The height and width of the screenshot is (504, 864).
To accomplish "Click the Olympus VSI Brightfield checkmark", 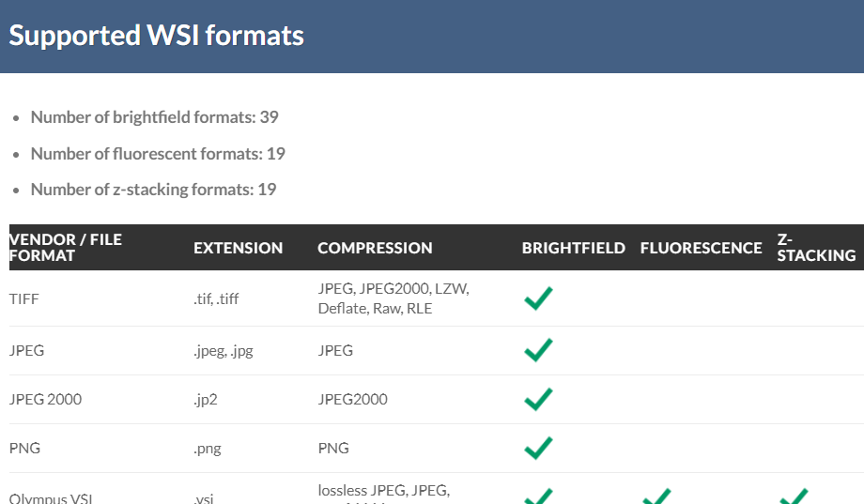I will (538, 496).
